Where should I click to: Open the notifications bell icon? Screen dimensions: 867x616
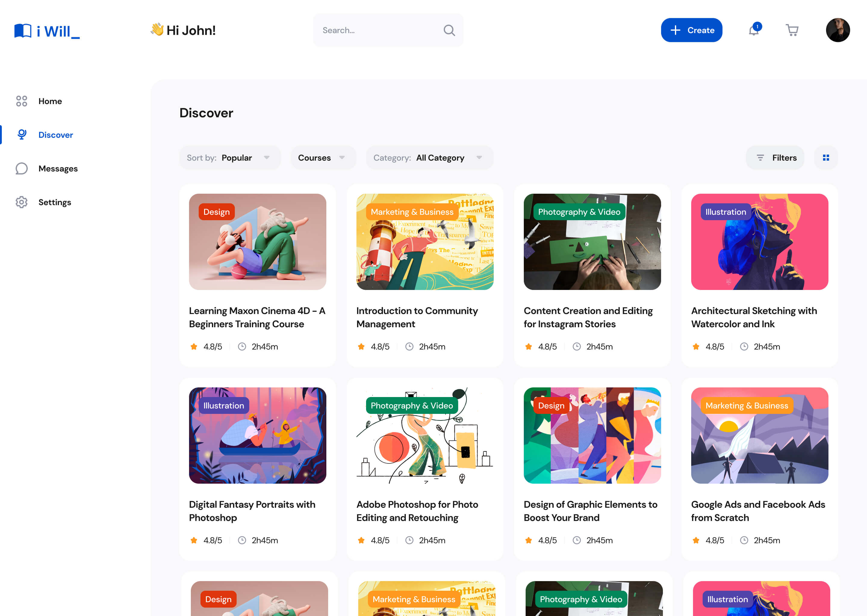pos(754,30)
